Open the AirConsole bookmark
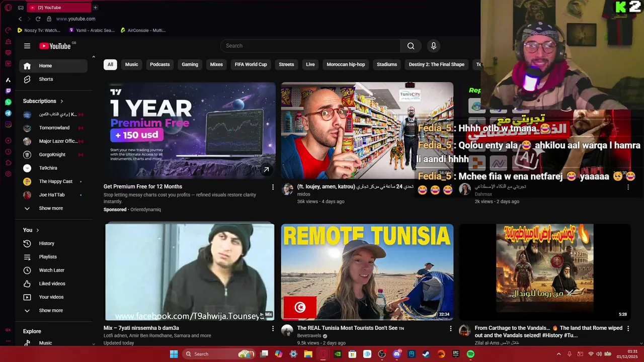The image size is (644, 362). click(143, 30)
